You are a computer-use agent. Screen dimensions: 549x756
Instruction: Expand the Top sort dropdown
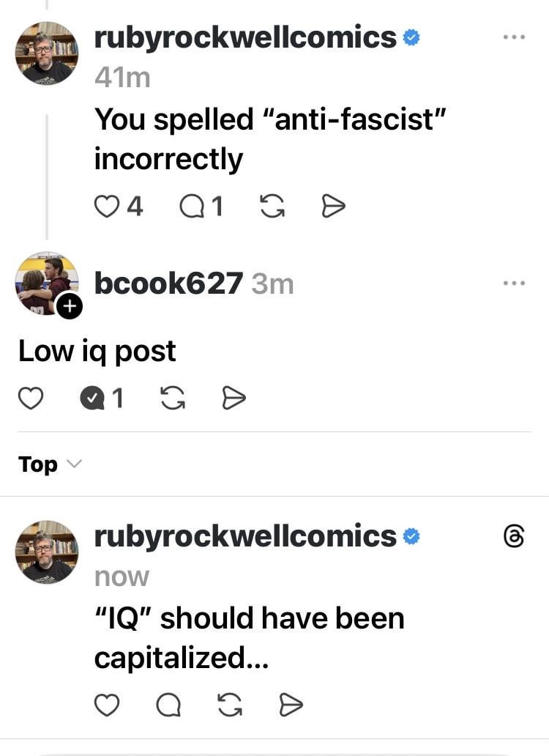coord(50,464)
